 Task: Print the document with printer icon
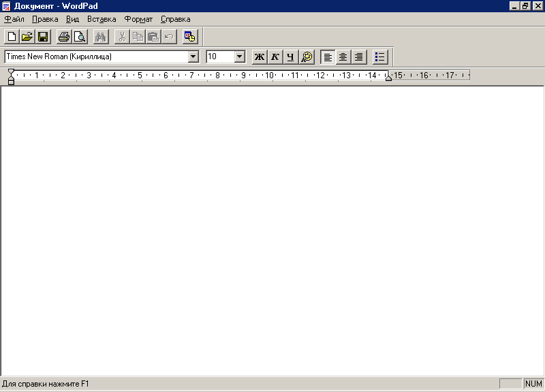(x=64, y=37)
